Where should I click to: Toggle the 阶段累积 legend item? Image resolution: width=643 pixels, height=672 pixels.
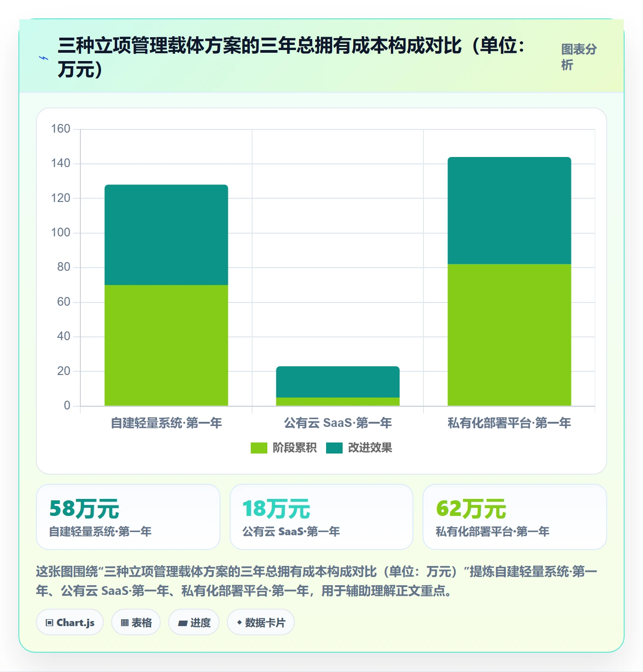click(x=283, y=448)
